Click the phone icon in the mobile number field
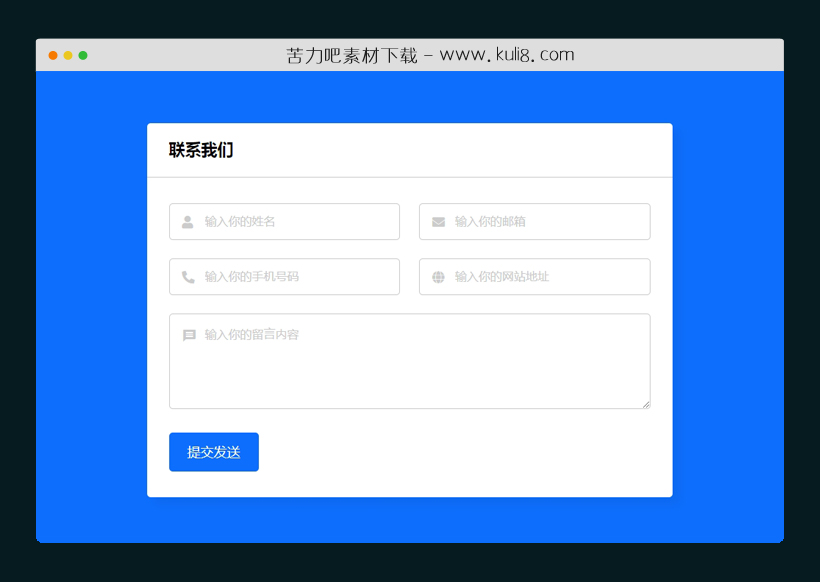This screenshot has width=820, height=582. coord(187,277)
